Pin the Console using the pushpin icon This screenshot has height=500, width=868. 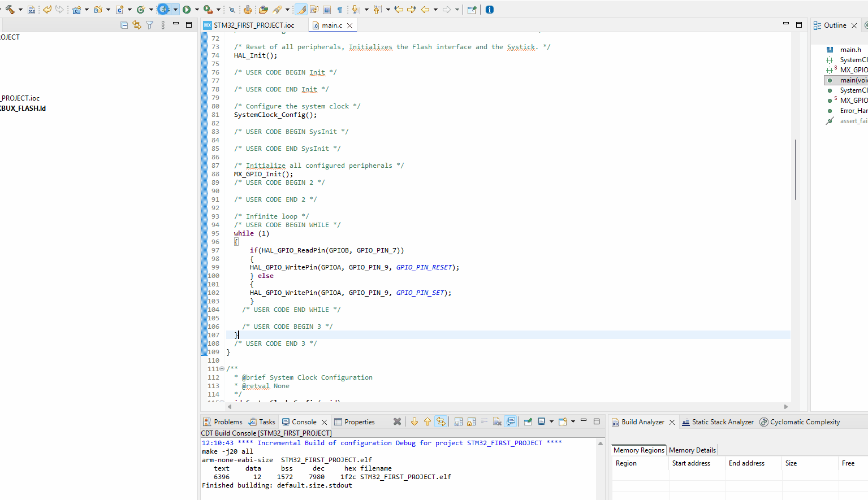(528, 421)
